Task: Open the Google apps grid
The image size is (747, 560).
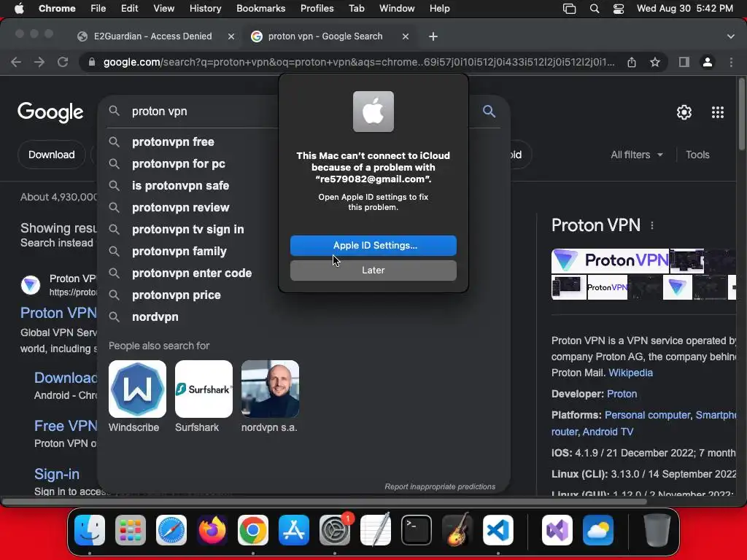Action: point(718,112)
